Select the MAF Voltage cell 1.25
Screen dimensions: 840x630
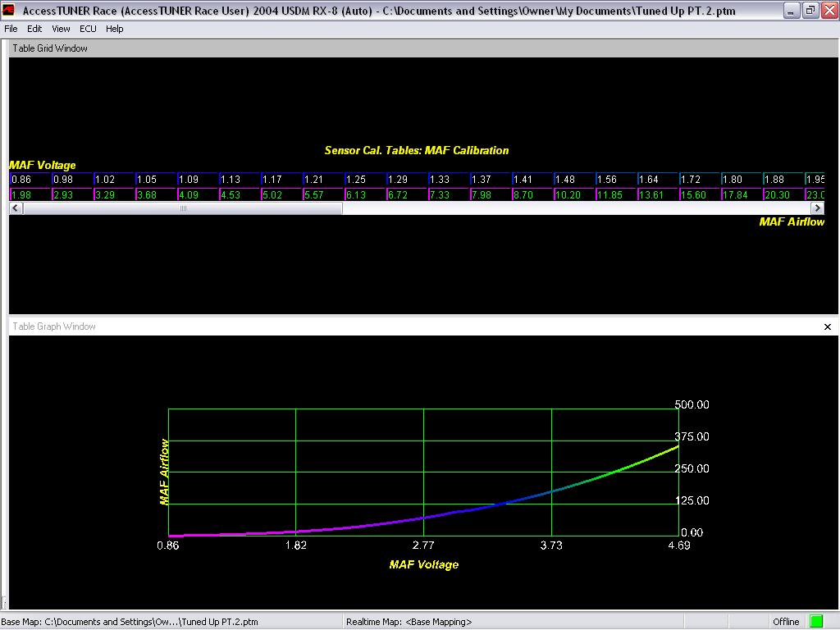pyautogui.click(x=365, y=179)
